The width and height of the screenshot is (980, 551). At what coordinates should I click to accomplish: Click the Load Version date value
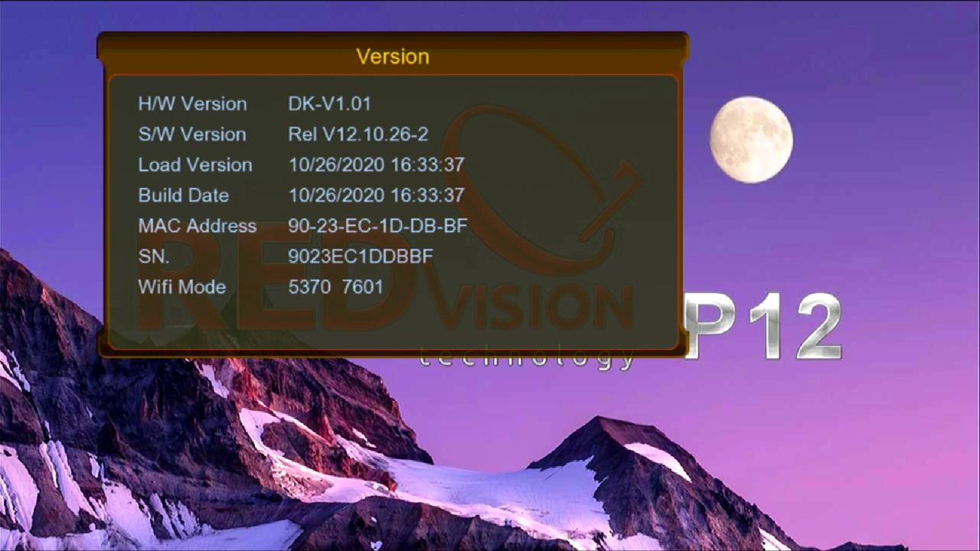(x=376, y=165)
